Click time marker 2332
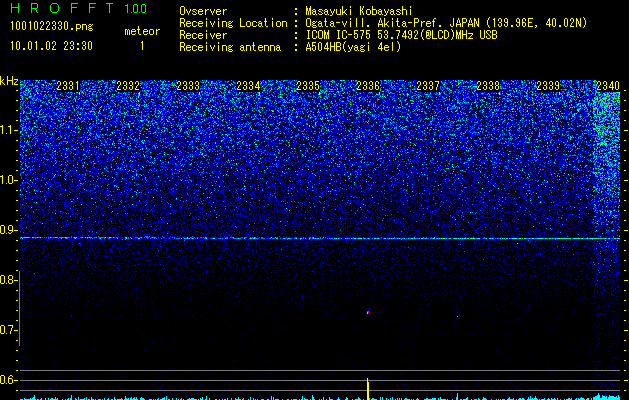The height and width of the screenshot is (400, 629). click(x=128, y=86)
